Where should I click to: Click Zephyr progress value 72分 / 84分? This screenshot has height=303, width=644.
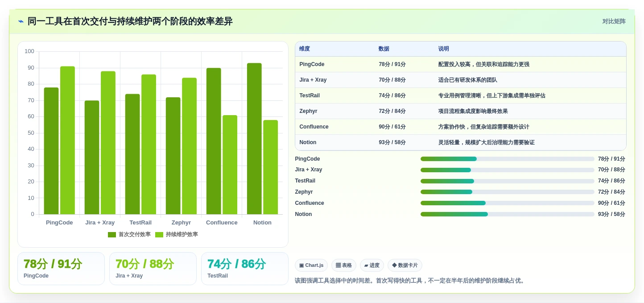click(611, 192)
